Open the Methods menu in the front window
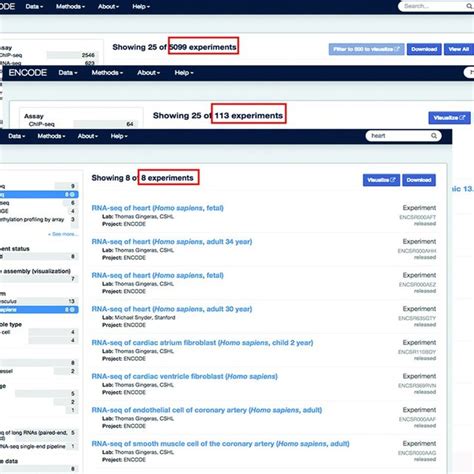Image resolution: width=474 pixels, height=474 pixels. pos(51,136)
